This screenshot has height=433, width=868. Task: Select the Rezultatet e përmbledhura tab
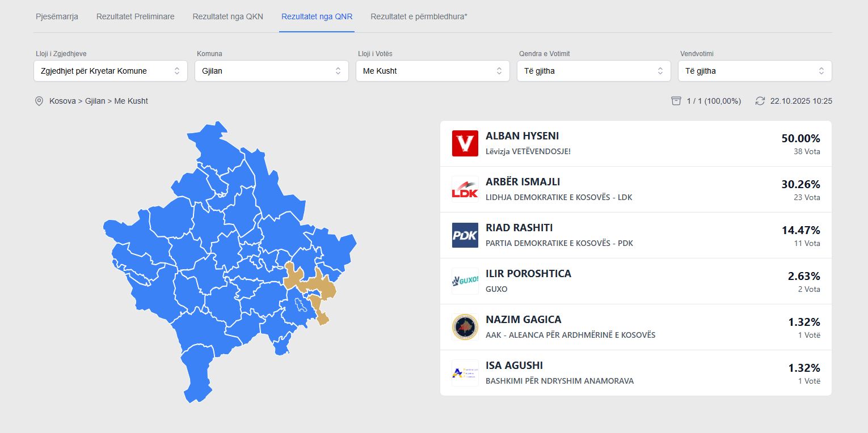tap(419, 16)
